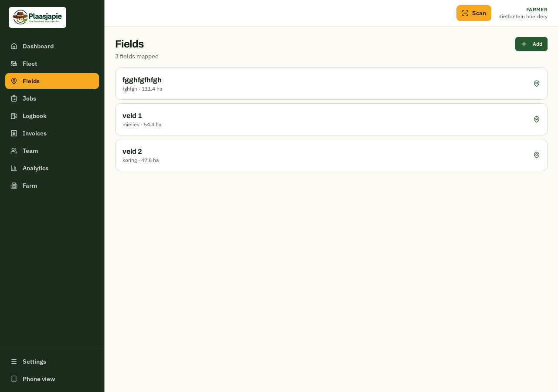Screen dimensions: 558x392
Task: Click the Scan button
Action: click(x=474, y=13)
